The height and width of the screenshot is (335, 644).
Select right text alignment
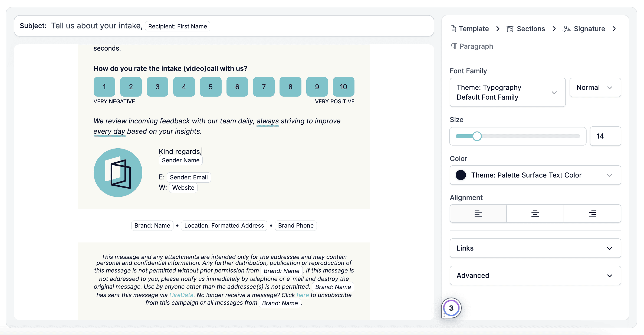[592, 214]
